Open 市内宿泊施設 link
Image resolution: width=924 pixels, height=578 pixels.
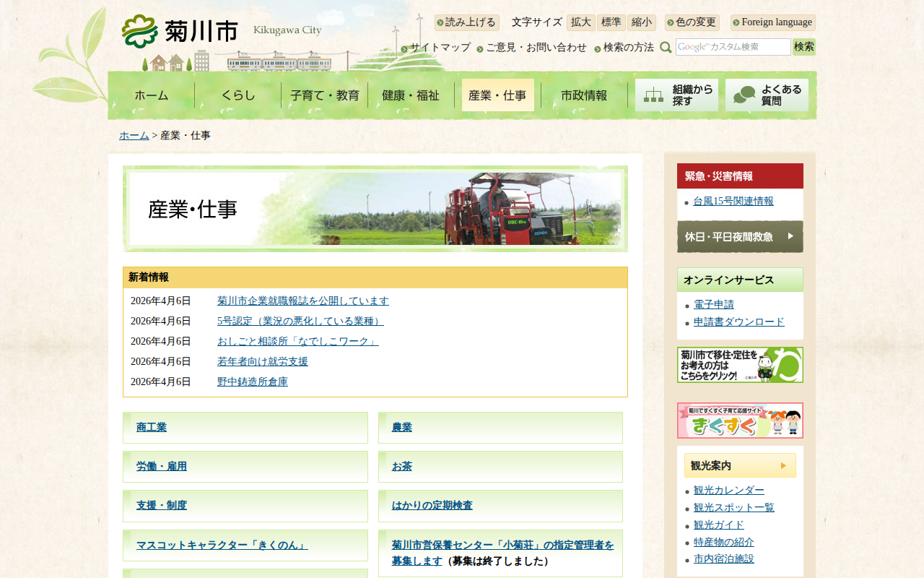pos(724,559)
